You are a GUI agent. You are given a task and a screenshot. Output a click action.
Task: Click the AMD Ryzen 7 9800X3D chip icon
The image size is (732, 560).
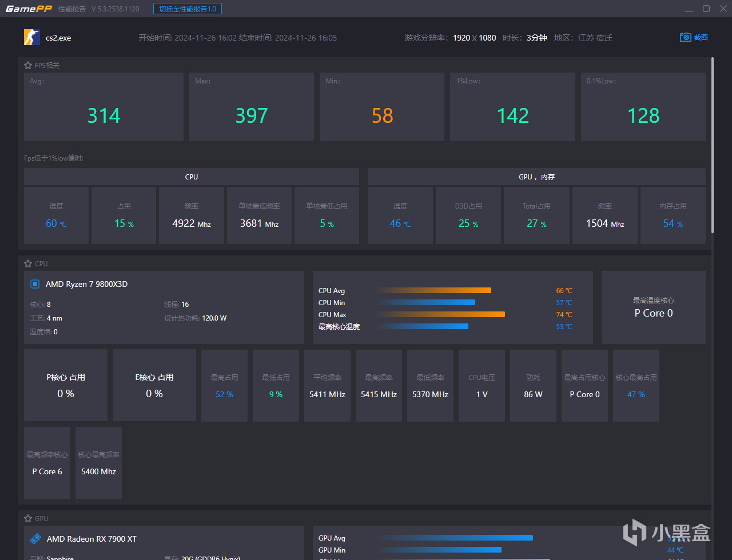pos(35,284)
